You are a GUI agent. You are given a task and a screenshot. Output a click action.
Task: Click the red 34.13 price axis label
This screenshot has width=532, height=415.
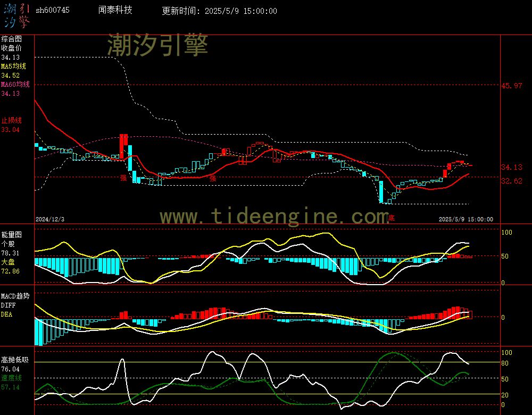pos(512,167)
